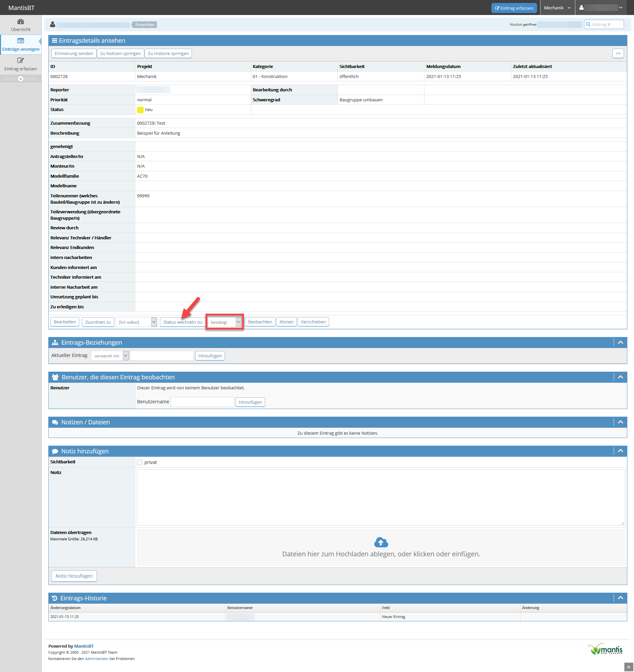The width and height of the screenshot is (634, 672).
Task: Collapse the sidebar with the arrow icon
Action: tap(21, 79)
